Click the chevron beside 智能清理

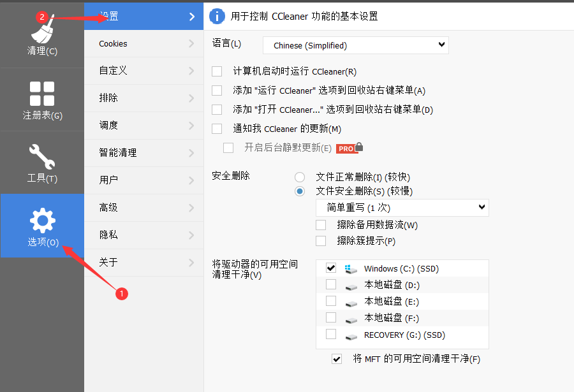[191, 153]
